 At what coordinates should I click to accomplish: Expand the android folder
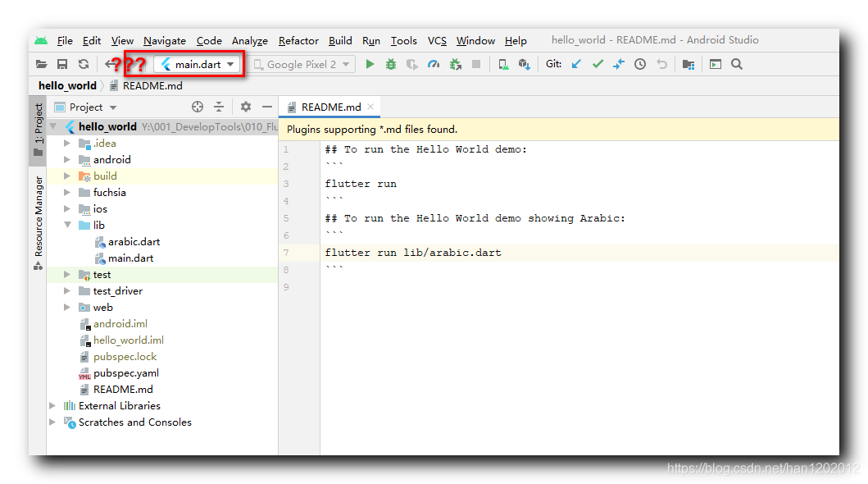click(67, 159)
